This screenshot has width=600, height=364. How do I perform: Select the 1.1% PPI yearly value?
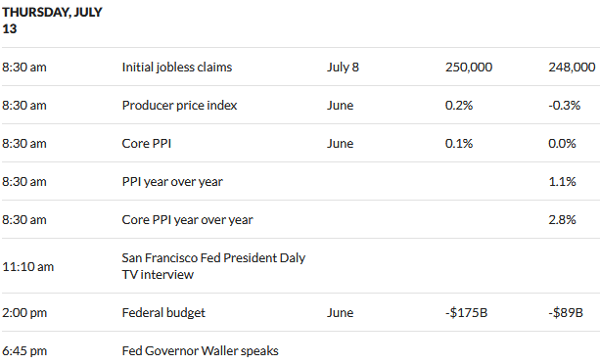click(562, 182)
